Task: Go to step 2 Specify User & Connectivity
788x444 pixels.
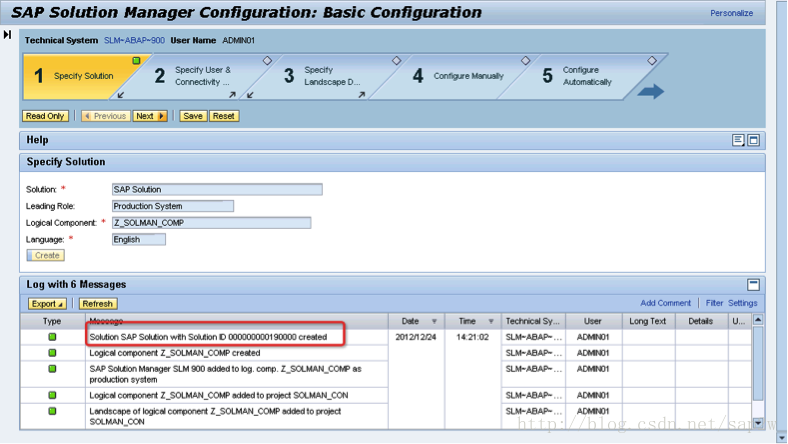Action: [x=201, y=76]
